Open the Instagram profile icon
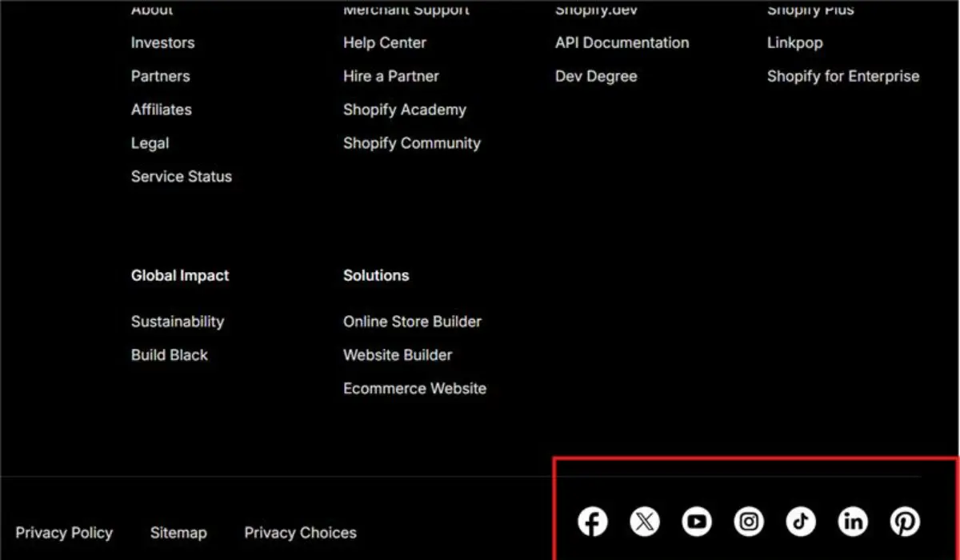This screenshot has height=560, width=960. 749,522
